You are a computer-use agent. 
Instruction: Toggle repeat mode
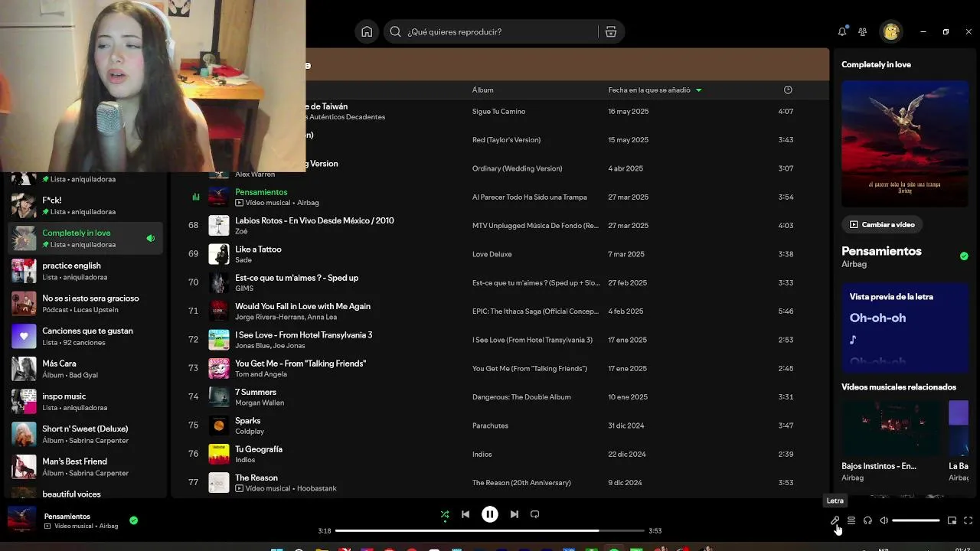(x=535, y=514)
